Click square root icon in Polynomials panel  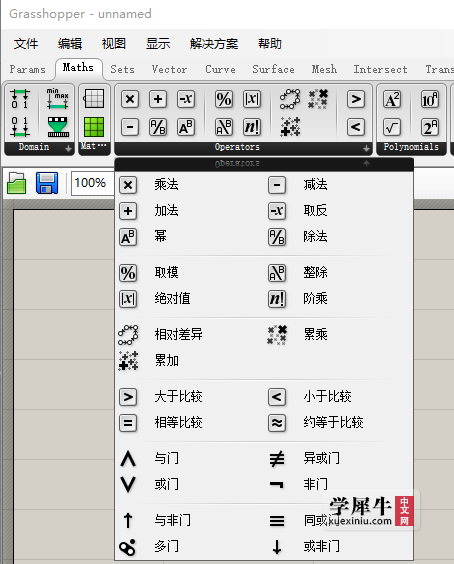point(392,127)
